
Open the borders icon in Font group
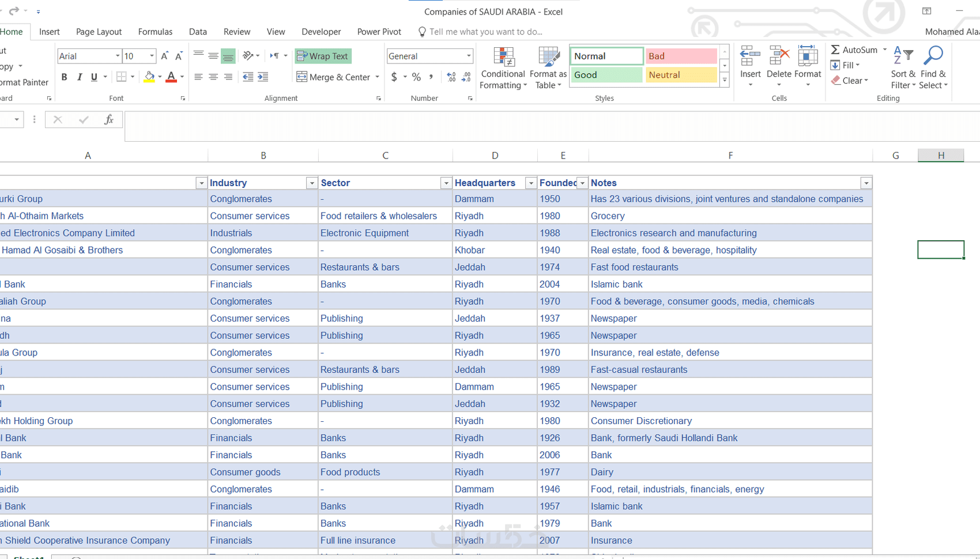[121, 77]
